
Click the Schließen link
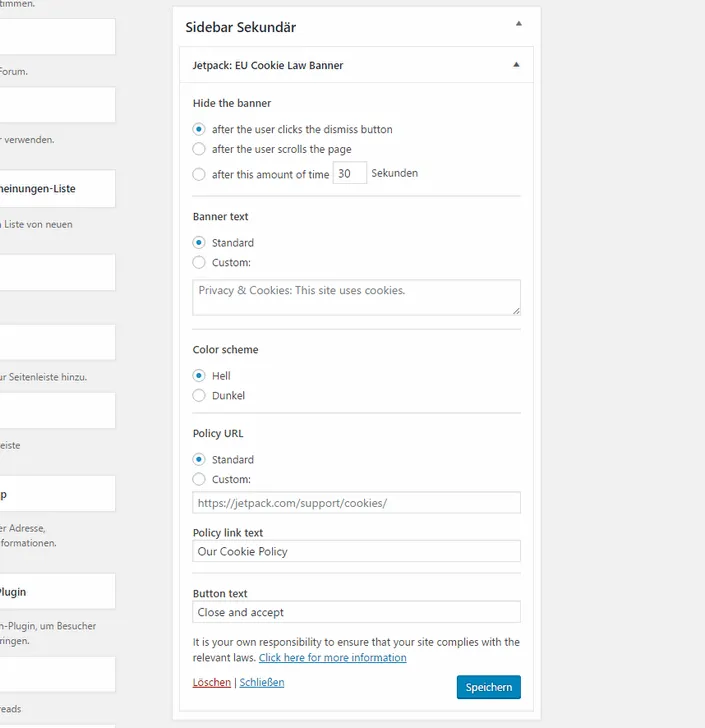tap(262, 682)
